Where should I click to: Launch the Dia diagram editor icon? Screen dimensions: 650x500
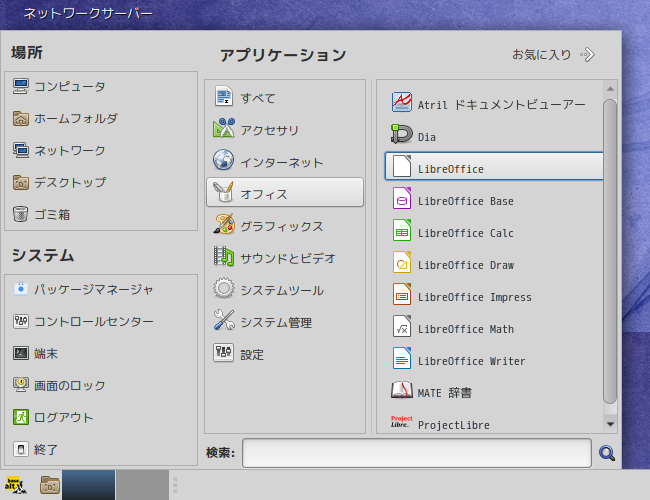(401, 134)
